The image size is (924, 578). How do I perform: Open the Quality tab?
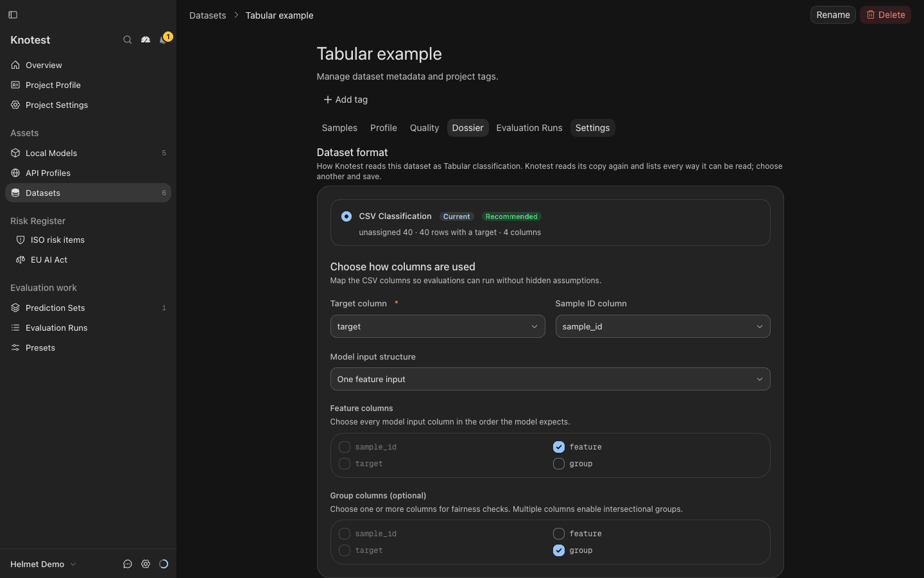[x=425, y=128]
